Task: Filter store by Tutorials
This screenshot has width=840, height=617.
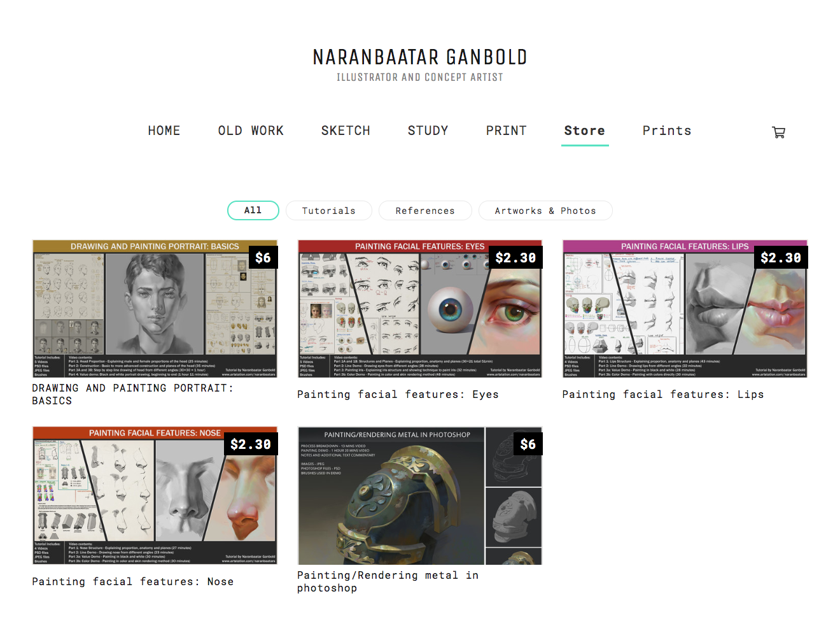Action: click(329, 210)
